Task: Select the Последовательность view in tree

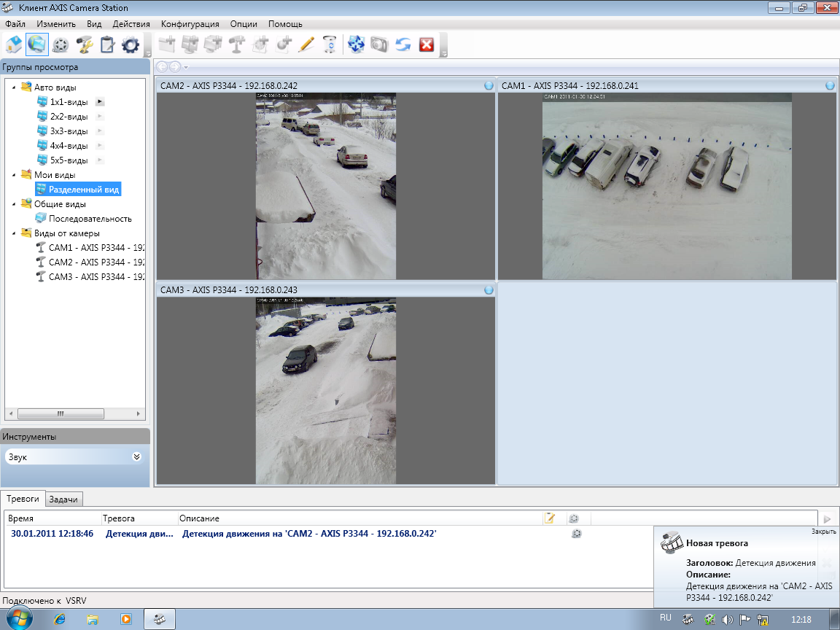Action: point(90,219)
